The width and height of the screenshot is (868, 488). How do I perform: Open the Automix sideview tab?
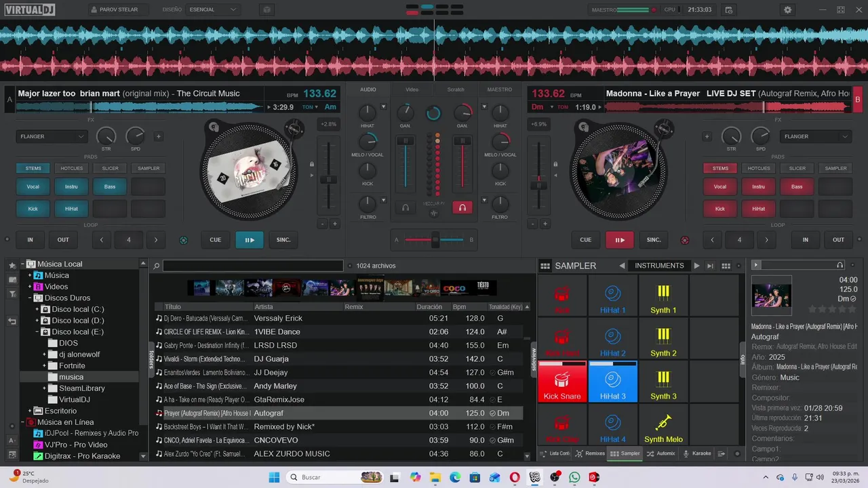pyautogui.click(x=662, y=453)
